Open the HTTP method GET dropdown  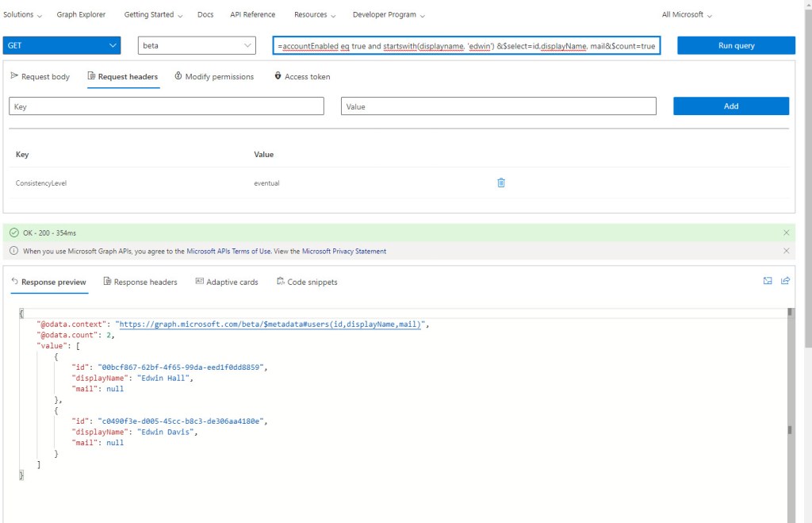coord(62,46)
